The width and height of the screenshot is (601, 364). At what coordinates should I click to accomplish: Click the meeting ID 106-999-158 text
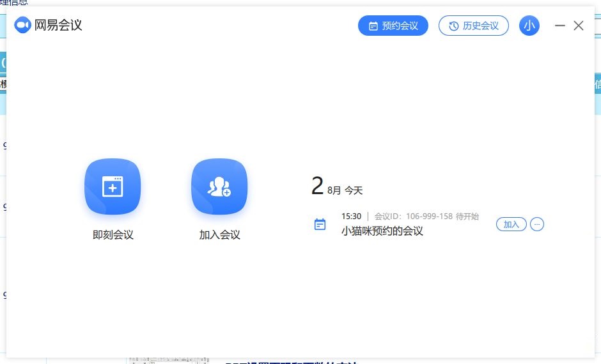[x=429, y=216]
